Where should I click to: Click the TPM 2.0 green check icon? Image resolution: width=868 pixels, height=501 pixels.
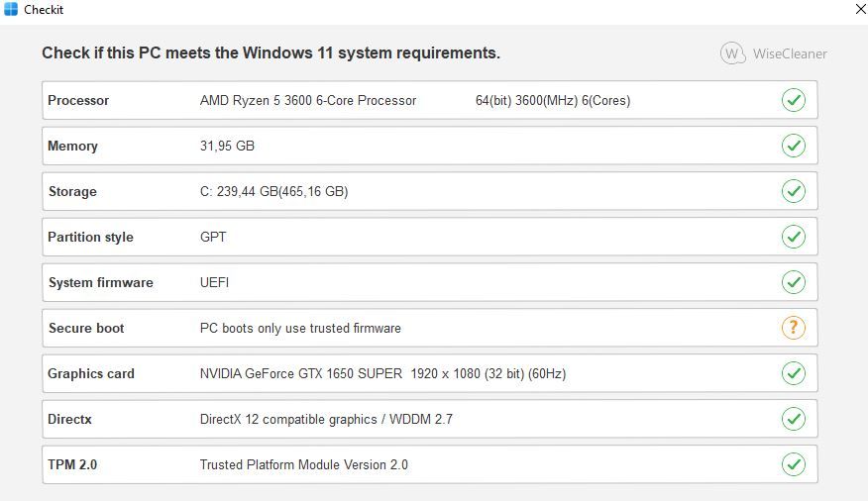point(793,464)
